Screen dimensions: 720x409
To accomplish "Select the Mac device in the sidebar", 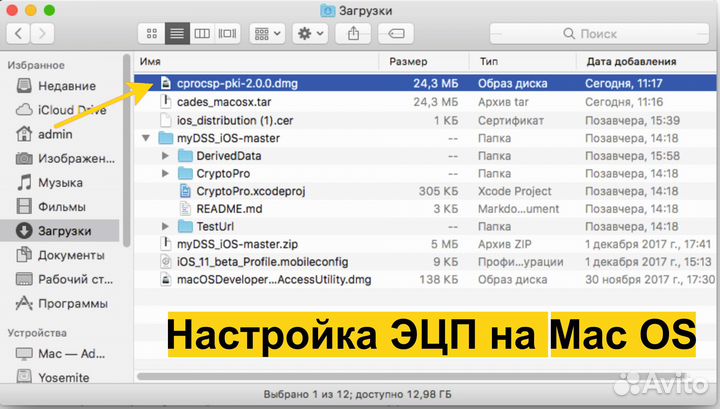I will 61,354.
